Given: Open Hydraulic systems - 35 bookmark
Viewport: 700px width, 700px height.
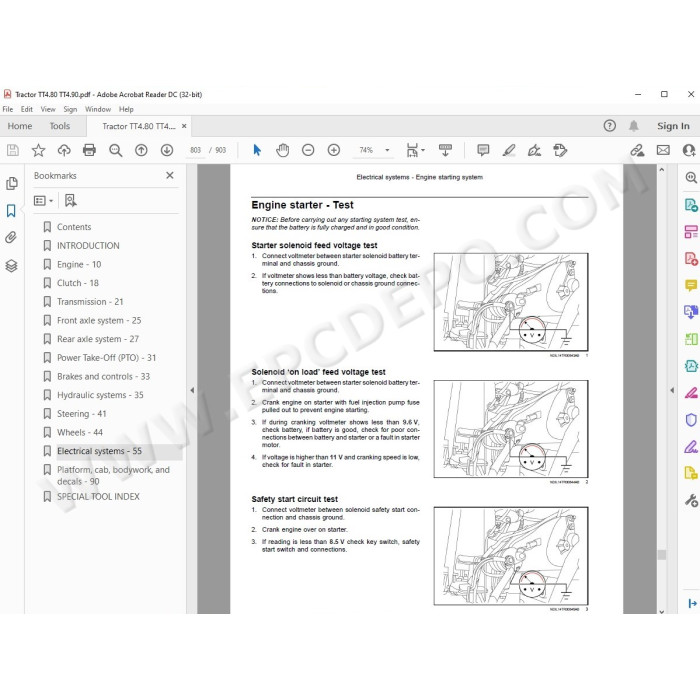Looking at the screenshot, I should (x=100, y=395).
